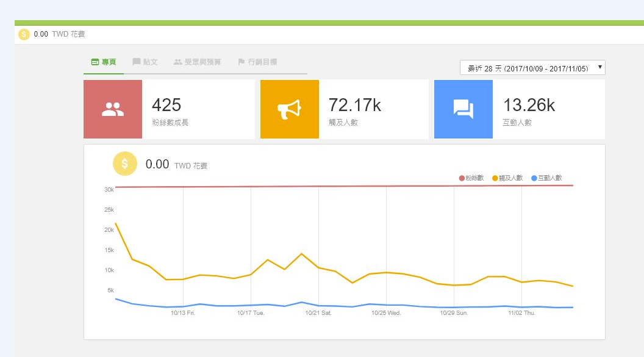The width and height of the screenshot is (644, 357).
Task: Click the 受眾與預算 tab people icon
Action: point(177,62)
